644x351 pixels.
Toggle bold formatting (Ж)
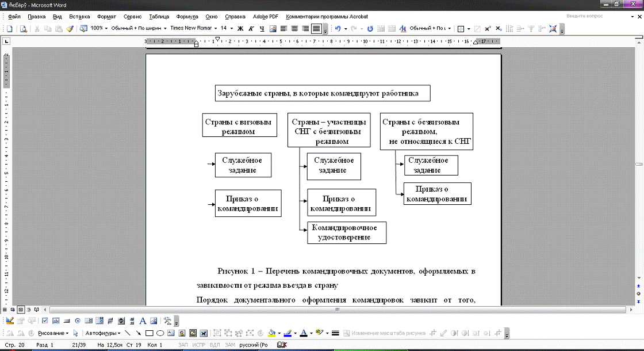(240, 28)
